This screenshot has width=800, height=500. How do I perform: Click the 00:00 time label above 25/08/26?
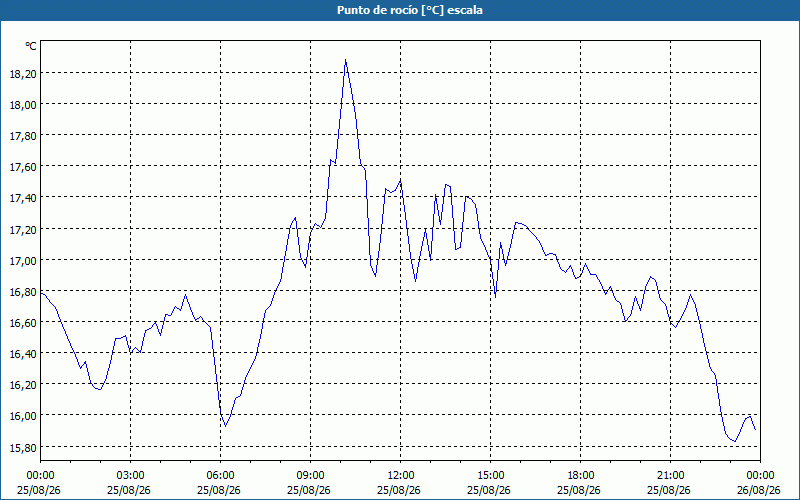[x=40, y=476]
